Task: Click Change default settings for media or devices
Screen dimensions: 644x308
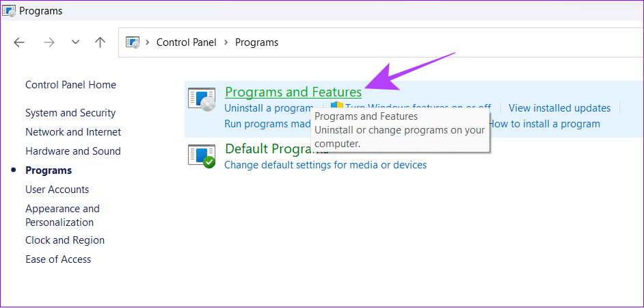Action: [x=325, y=165]
